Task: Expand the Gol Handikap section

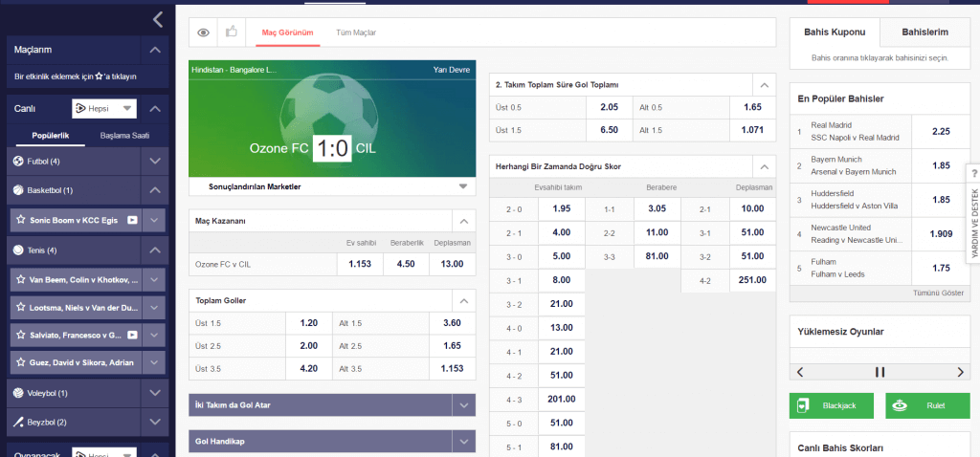Action: click(x=464, y=441)
